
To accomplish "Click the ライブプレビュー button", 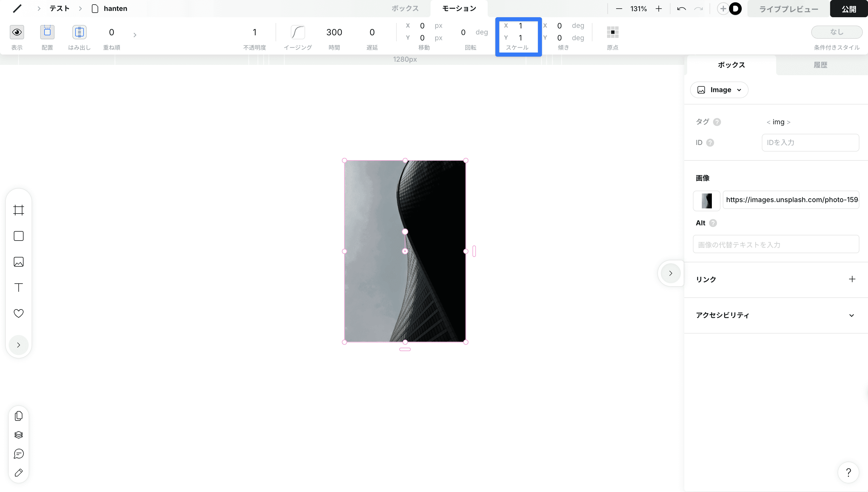I will (788, 9).
